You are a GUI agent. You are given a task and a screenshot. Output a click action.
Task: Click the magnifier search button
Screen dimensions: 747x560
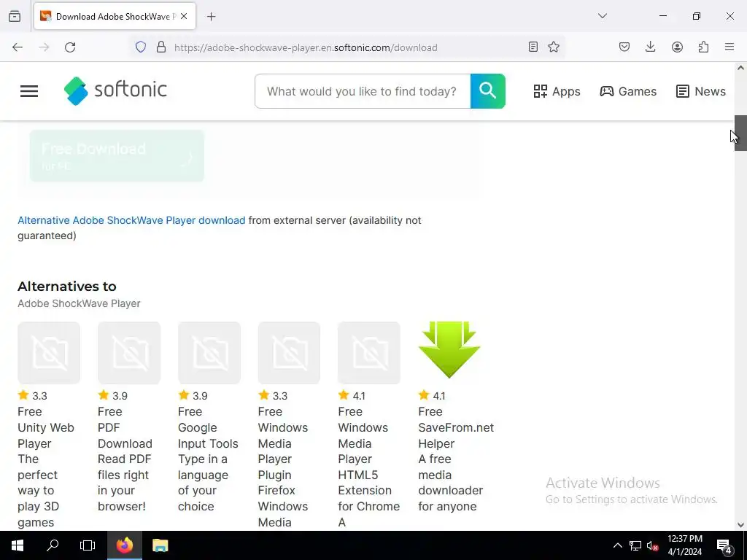488,91
